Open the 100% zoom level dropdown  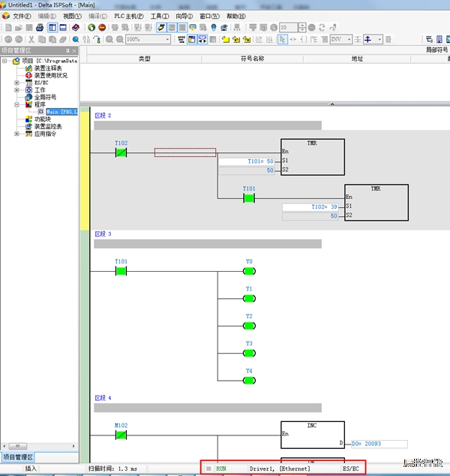[167, 39]
